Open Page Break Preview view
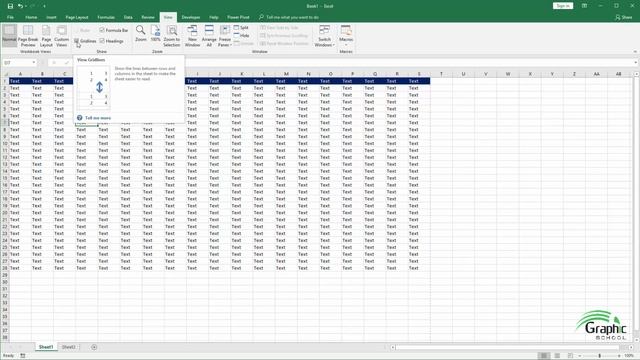 coord(28,36)
